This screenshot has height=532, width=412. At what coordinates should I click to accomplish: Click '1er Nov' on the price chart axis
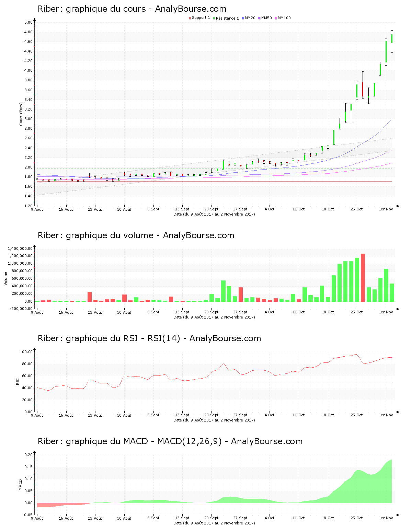tap(386, 209)
